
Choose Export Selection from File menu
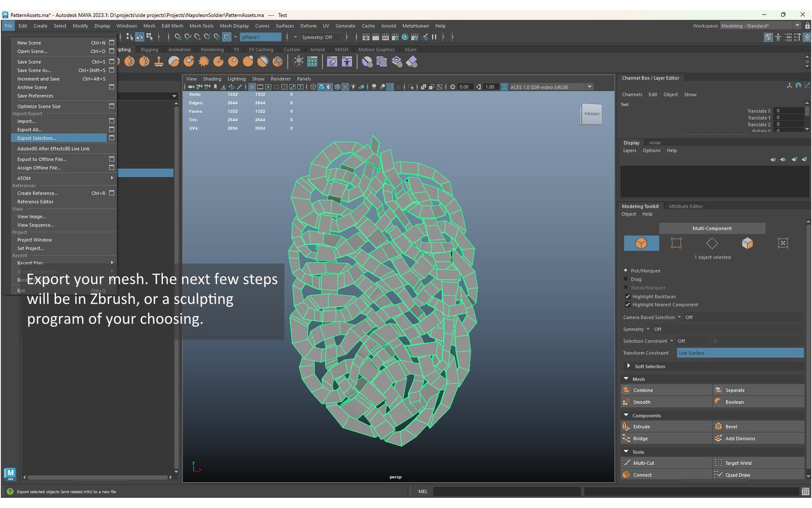pos(37,138)
